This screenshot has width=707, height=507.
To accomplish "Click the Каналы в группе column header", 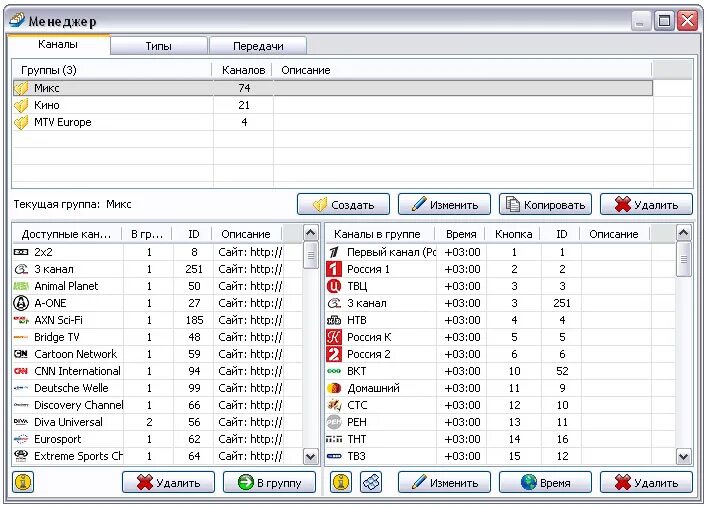I will pyautogui.click(x=380, y=234).
